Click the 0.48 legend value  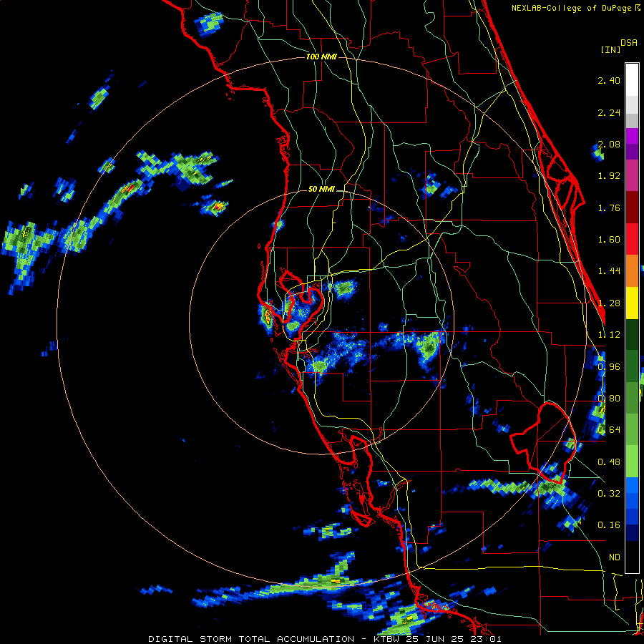[609, 462]
